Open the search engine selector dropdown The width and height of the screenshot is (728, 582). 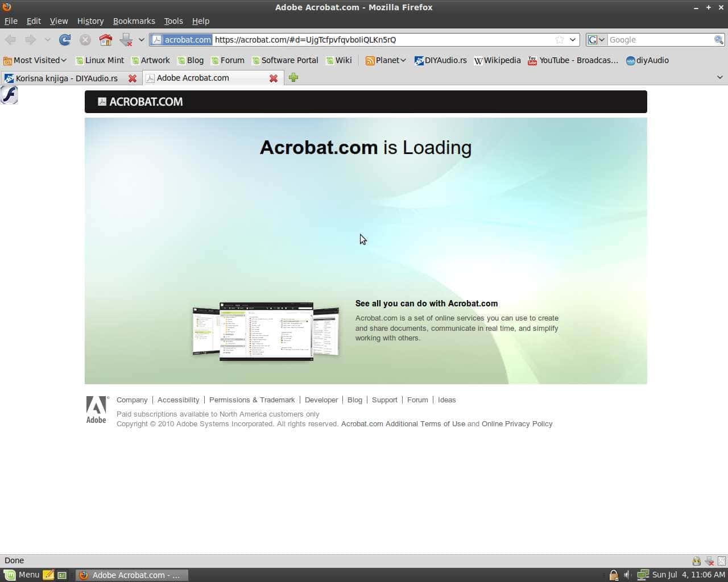[x=597, y=40]
